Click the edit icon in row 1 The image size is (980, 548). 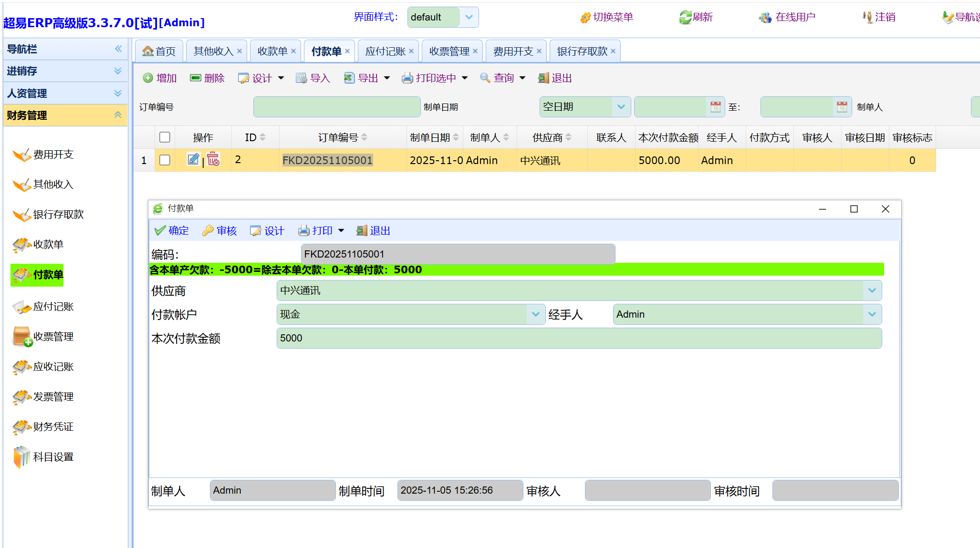pos(193,159)
